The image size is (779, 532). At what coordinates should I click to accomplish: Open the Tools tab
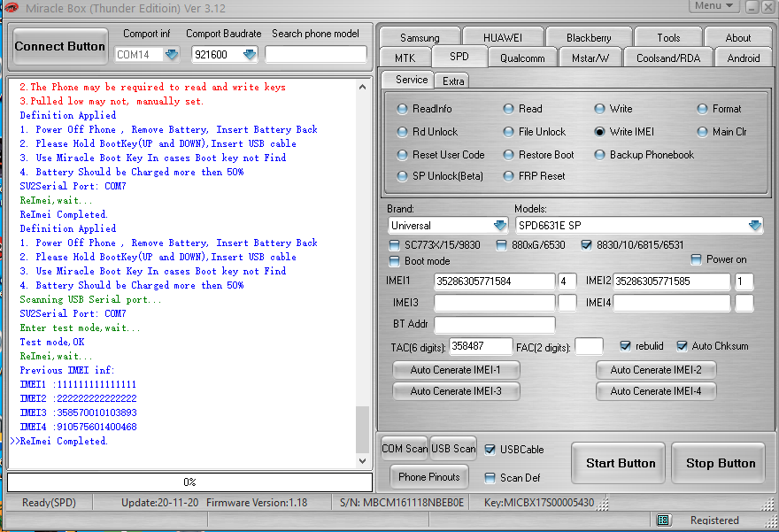coord(668,38)
